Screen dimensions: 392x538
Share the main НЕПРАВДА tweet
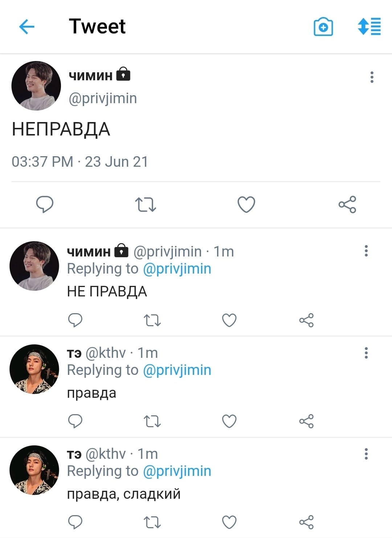[347, 204]
